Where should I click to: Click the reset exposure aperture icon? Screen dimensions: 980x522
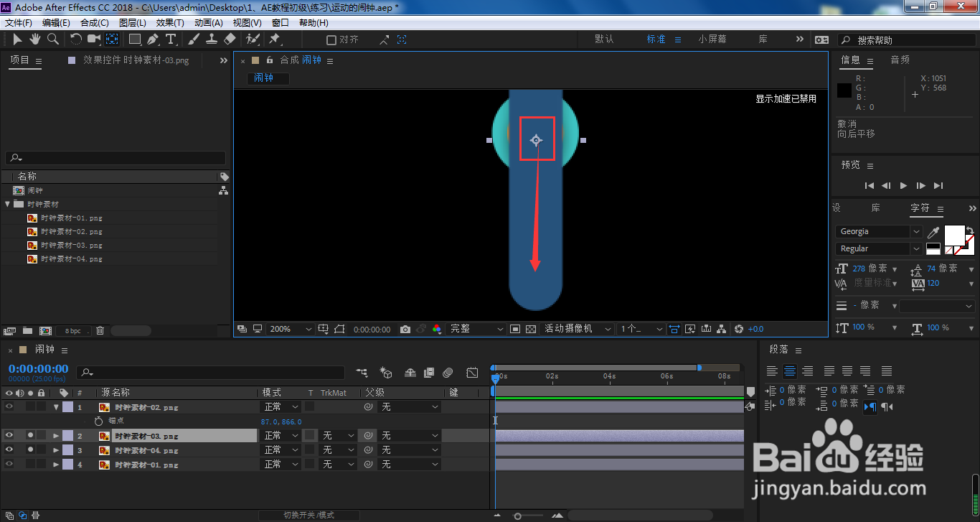(x=739, y=329)
